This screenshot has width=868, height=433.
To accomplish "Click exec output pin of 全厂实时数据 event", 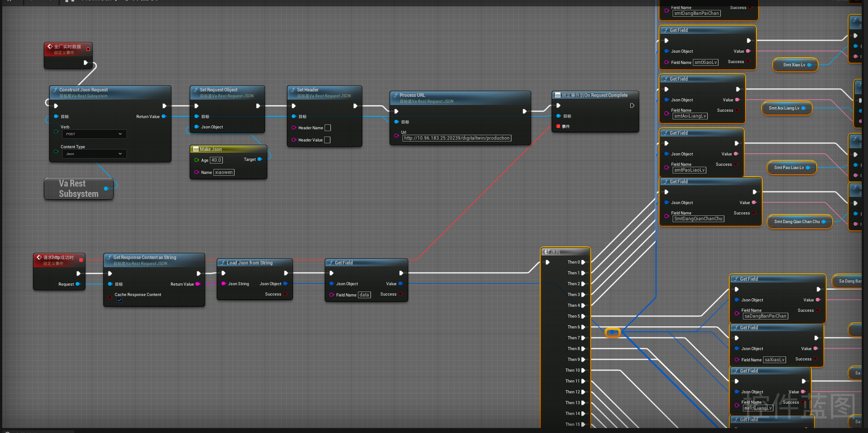I will pos(86,63).
